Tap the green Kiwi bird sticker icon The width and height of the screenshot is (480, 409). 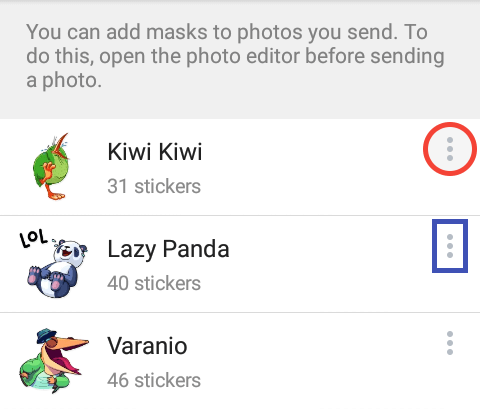51,166
